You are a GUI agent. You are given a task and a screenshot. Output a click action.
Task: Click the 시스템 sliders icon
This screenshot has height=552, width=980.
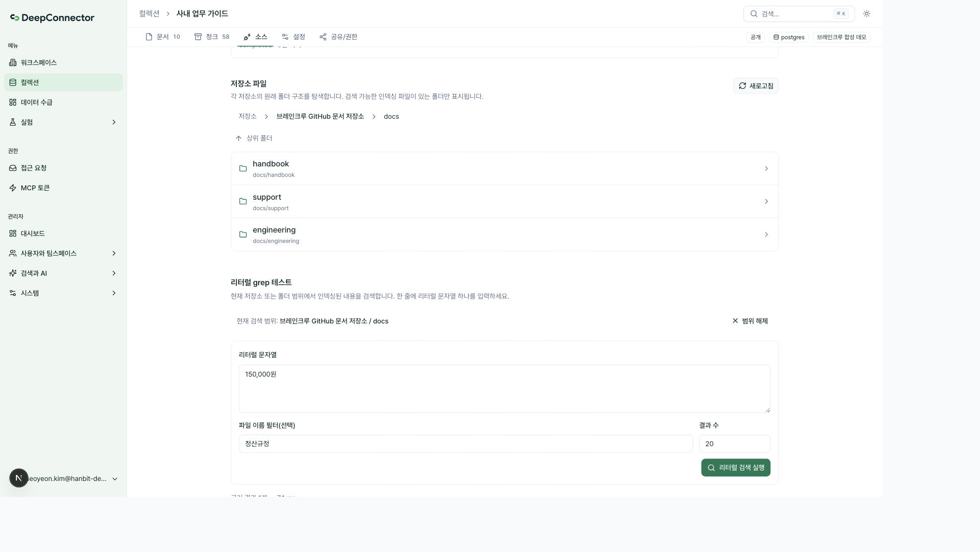click(x=13, y=293)
